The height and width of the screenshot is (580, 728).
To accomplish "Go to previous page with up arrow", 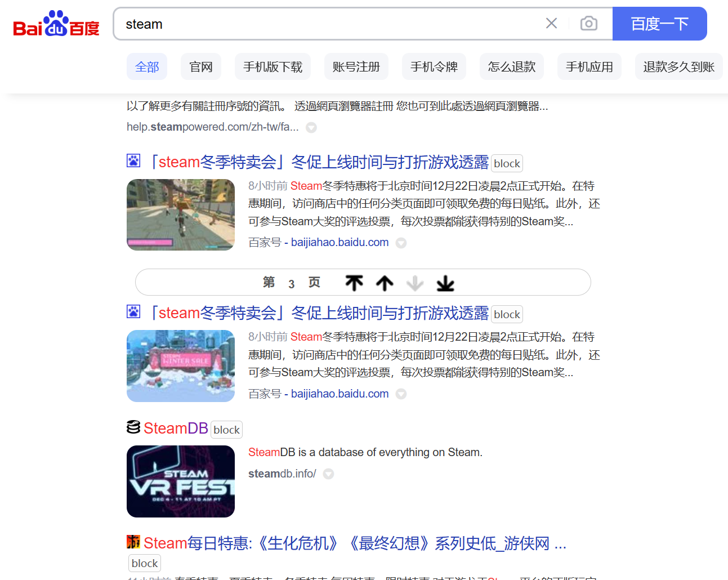I will [385, 283].
